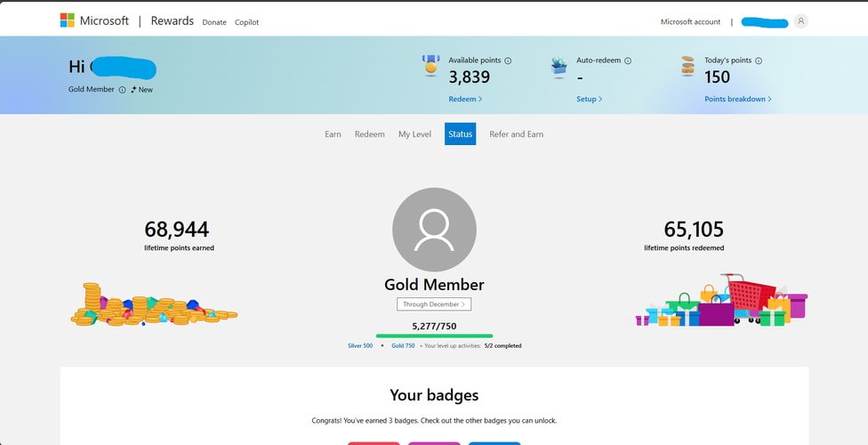
Task: Click the 65,105 lifetime points redeemed value
Action: tap(694, 230)
